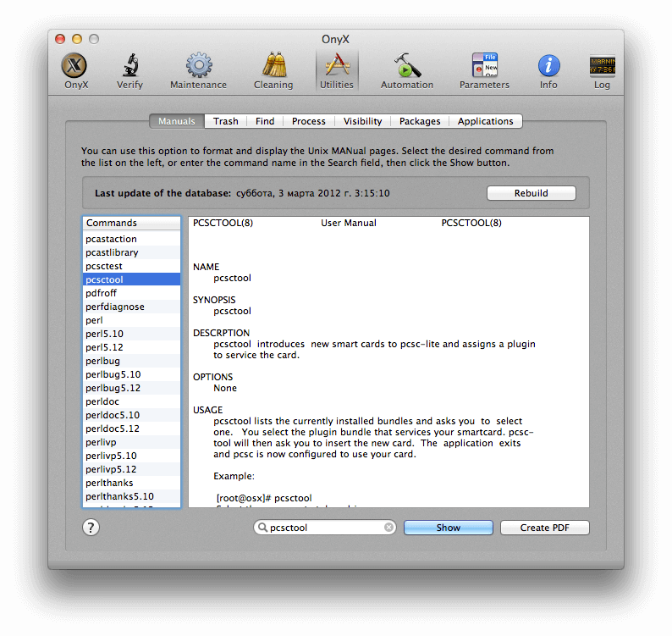Open the Info section
The image size is (672, 636).
pos(548,71)
